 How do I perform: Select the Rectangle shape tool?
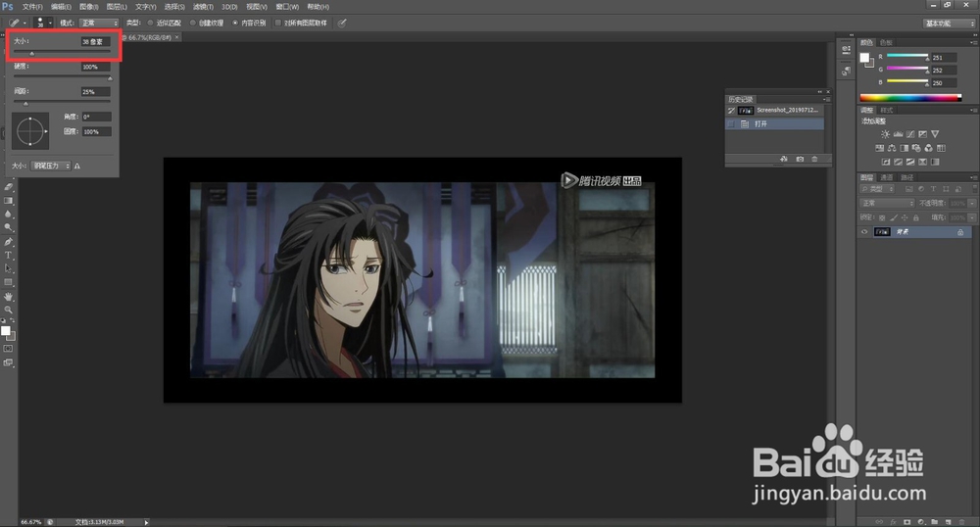click(9, 282)
